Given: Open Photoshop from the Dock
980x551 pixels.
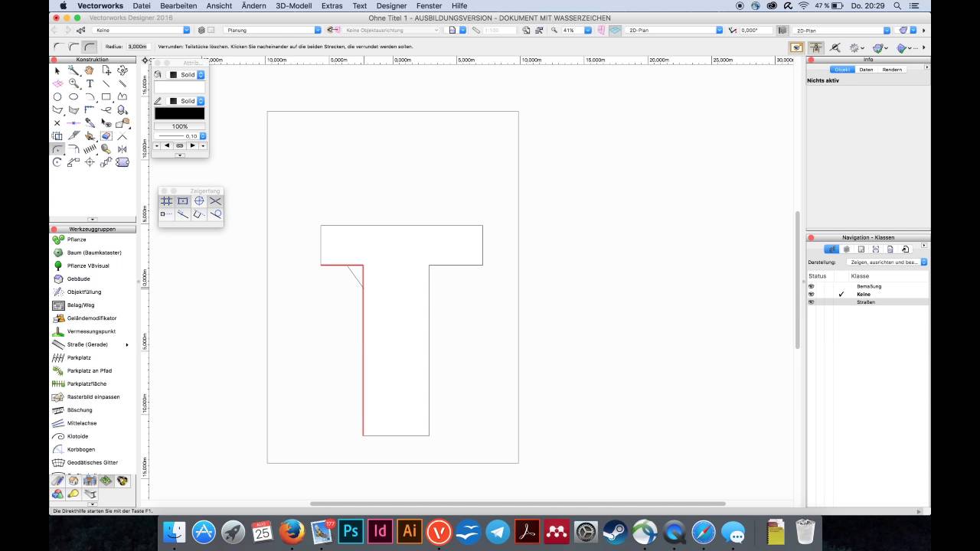Looking at the screenshot, I should point(351,531).
